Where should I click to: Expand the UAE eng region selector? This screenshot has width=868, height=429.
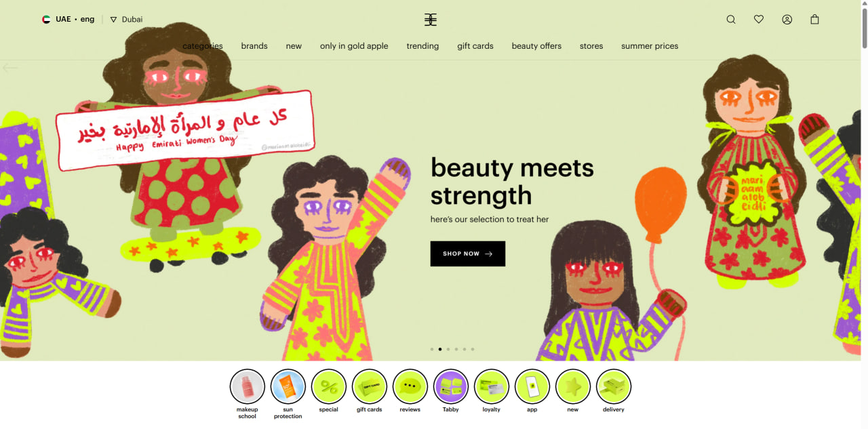click(68, 20)
